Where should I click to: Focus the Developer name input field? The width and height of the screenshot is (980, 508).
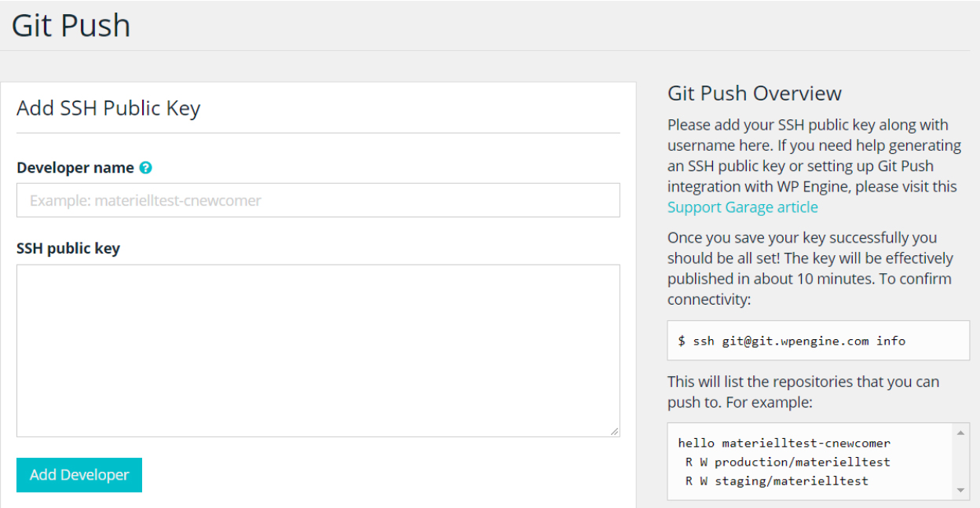(x=318, y=200)
